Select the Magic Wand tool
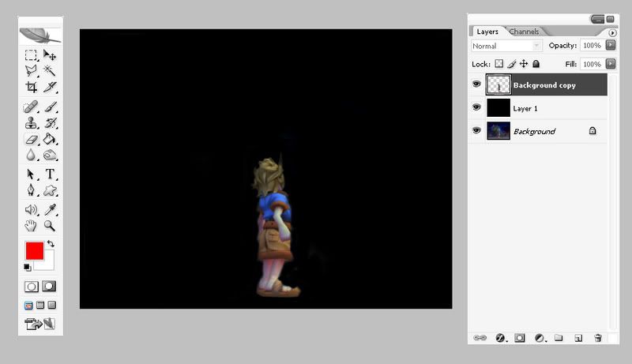The height and width of the screenshot is (364, 632). (x=50, y=71)
